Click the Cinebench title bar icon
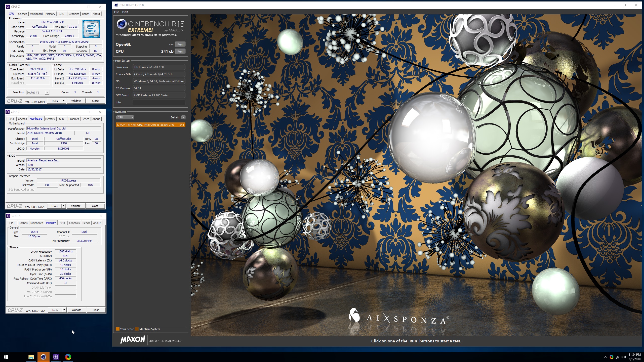Image resolution: width=644 pixels, height=362 pixels. point(116,5)
